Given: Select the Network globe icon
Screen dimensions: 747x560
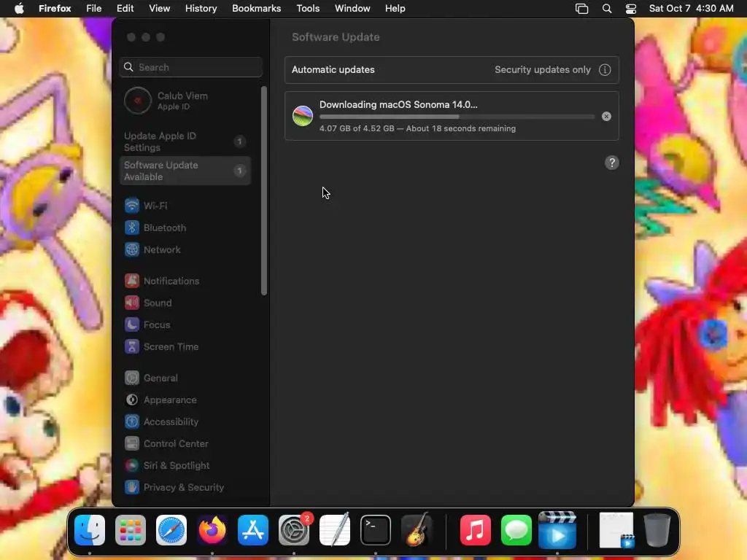Looking at the screenshot, I should pyautogui.click(x=132, y=249).
